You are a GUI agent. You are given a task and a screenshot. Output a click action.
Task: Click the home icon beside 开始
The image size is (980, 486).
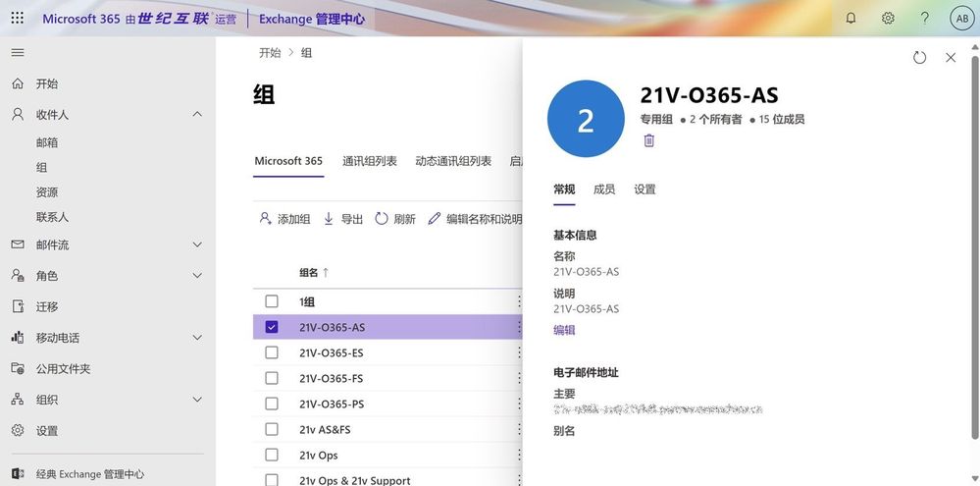pos(18,83)
